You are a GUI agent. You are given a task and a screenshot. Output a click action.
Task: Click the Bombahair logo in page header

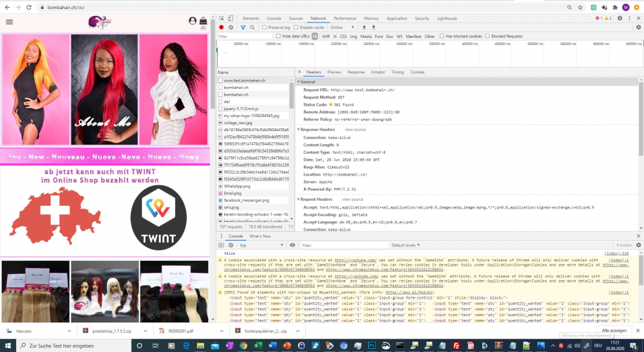click(x=100, y=22)
